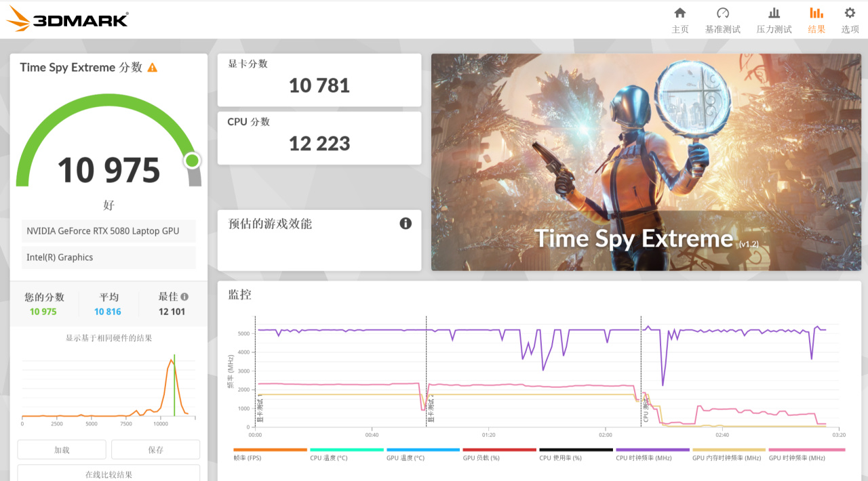
Task: Click your score value under 您的分数
Action: (43, 312)
